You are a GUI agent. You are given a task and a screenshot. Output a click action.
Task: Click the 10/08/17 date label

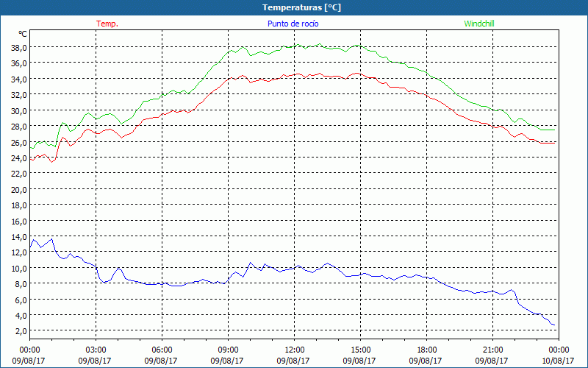[558, 361]
